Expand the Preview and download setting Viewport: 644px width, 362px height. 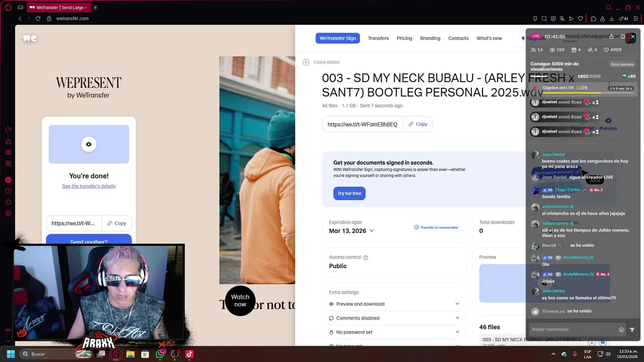click(394, 304)
